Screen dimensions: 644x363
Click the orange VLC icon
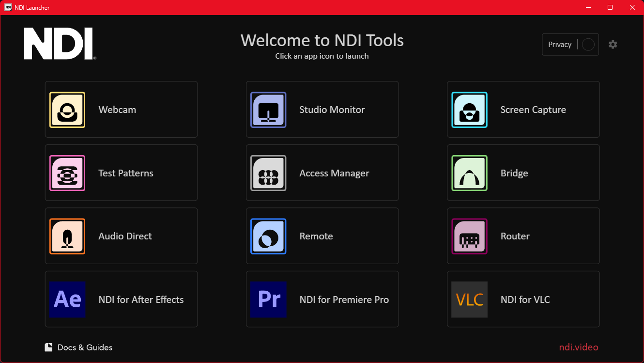[x=469, y=300]
